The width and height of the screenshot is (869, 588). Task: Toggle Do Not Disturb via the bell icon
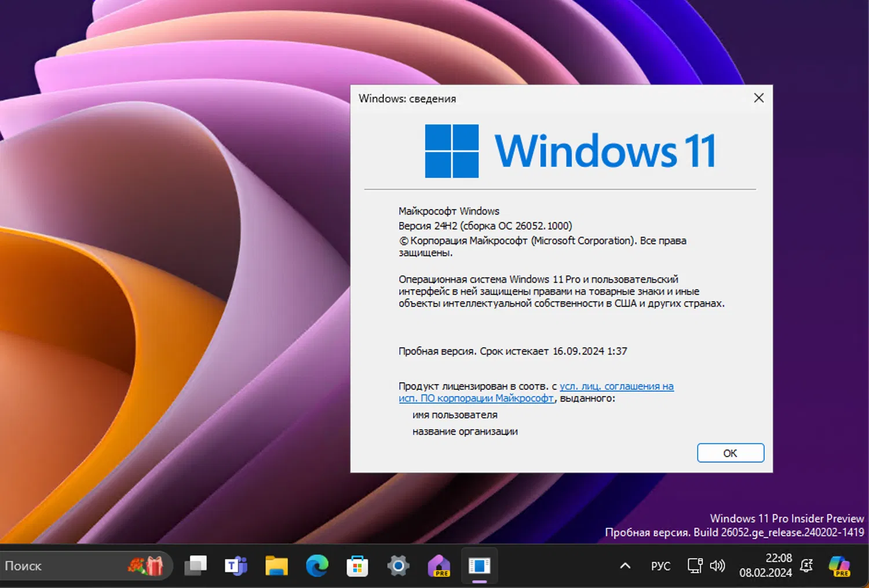[x=806, y=566]
